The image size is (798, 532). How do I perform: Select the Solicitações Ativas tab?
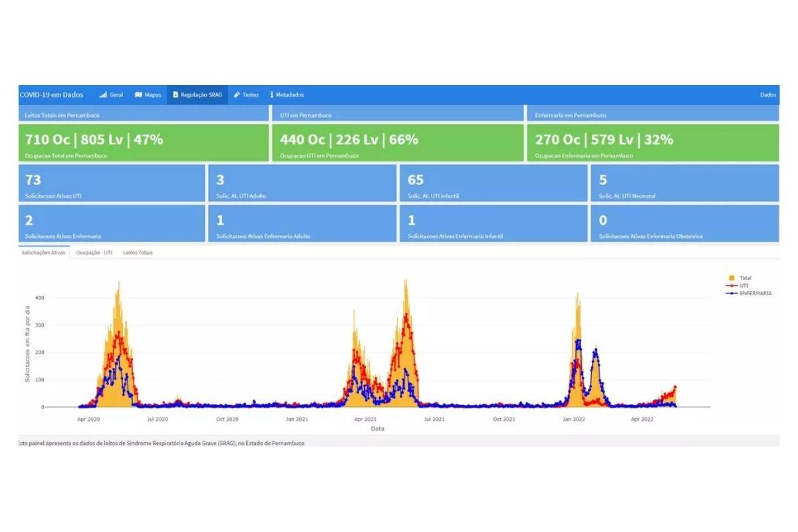tap(44, 253)
